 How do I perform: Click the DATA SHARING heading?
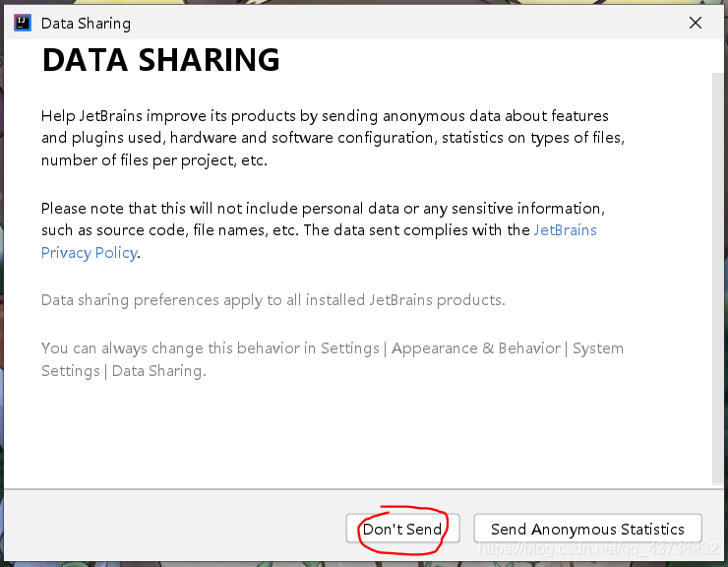[x=160, y=60]
